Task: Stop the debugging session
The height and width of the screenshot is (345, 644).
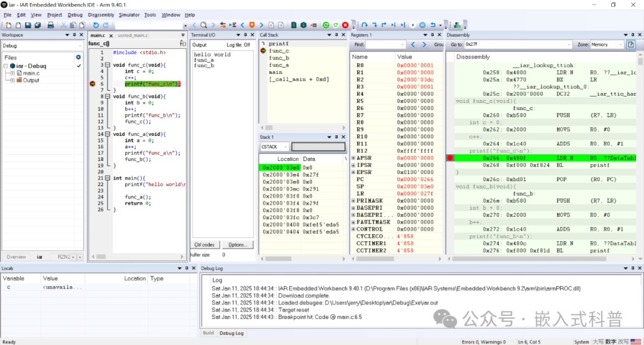Action: [345, 25]
